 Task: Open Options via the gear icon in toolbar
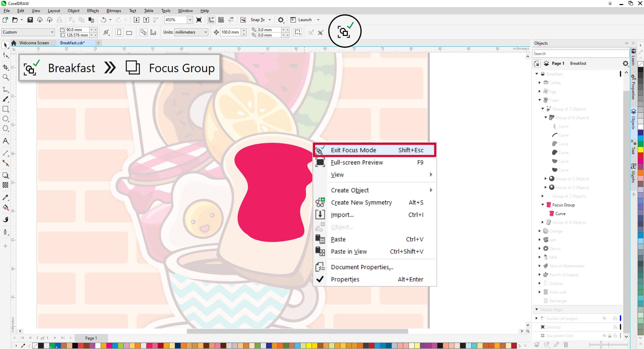click(x=281, y=20)
